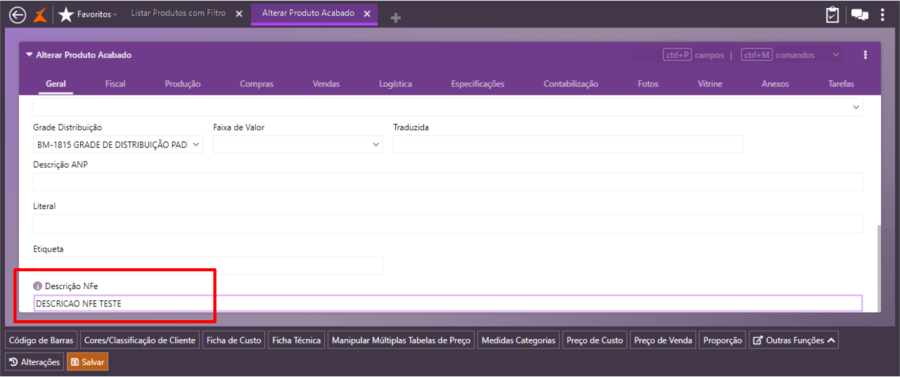The image size is (900, 377).
Task: Expand Outras Funções menu
Action: (794, 340)
